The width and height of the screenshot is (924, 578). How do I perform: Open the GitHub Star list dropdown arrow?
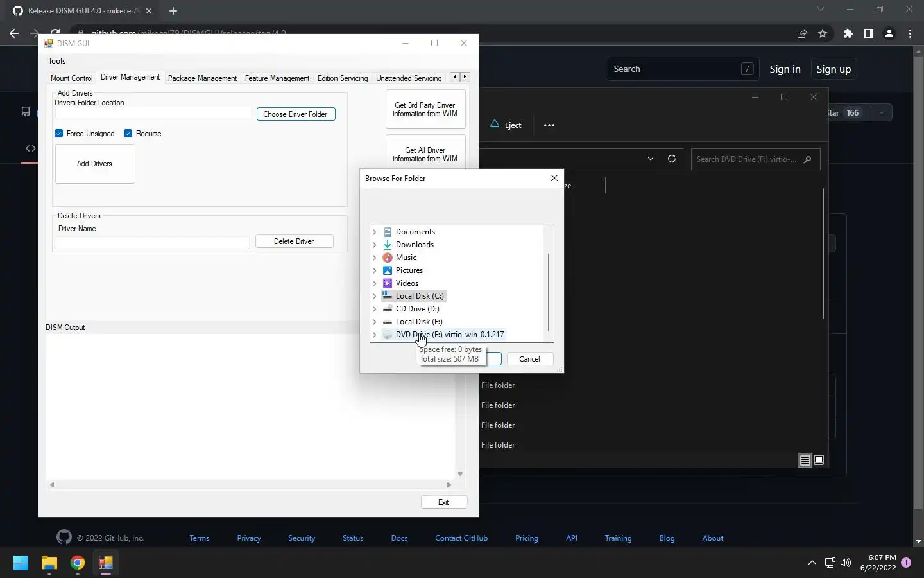[882, 113]
